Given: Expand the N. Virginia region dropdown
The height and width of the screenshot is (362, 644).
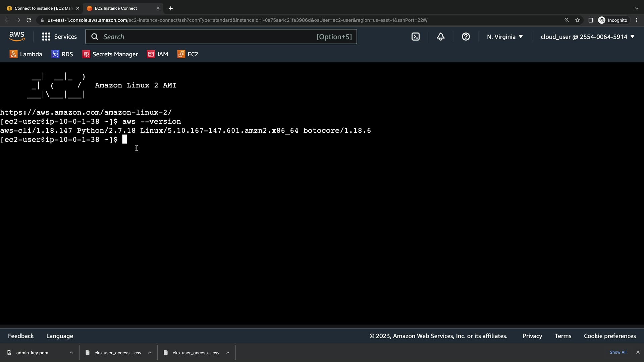Looking at the screenshot, I should coord(505,37).
